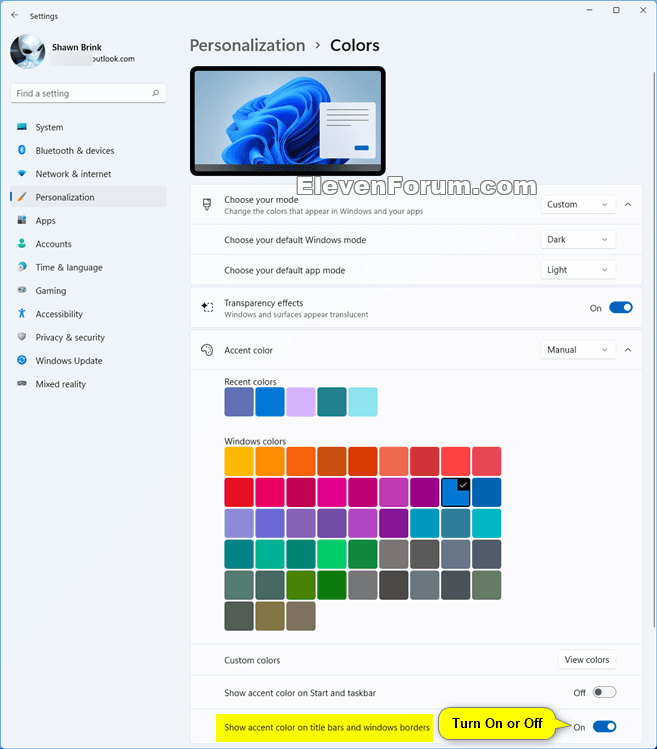
Task: Open Accounts settings
Action: click(88, 244)
